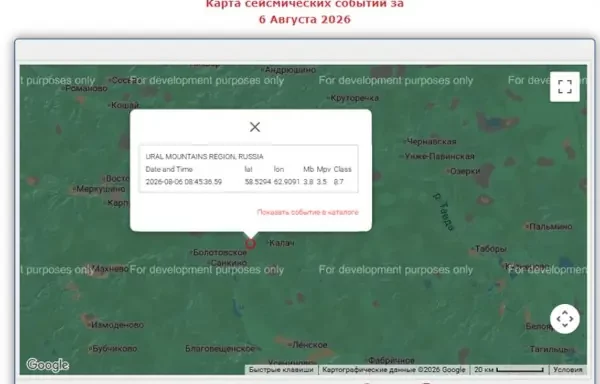
Task: Toggle fullscreen map view
Action: click(565, 87)
